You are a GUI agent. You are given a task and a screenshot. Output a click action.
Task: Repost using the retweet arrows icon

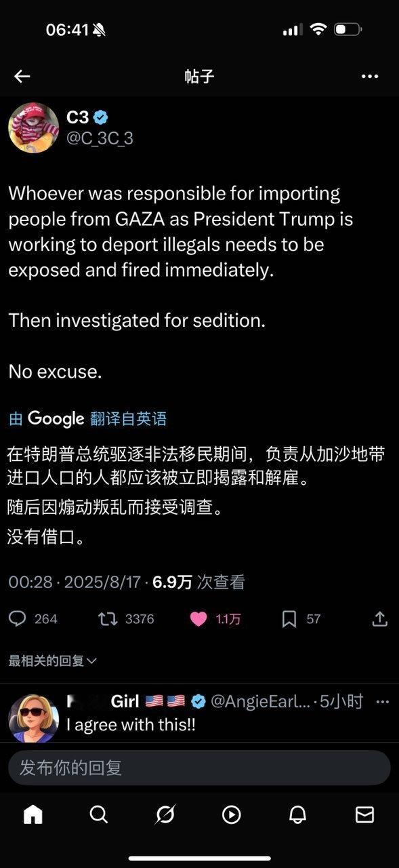(108, 618)
